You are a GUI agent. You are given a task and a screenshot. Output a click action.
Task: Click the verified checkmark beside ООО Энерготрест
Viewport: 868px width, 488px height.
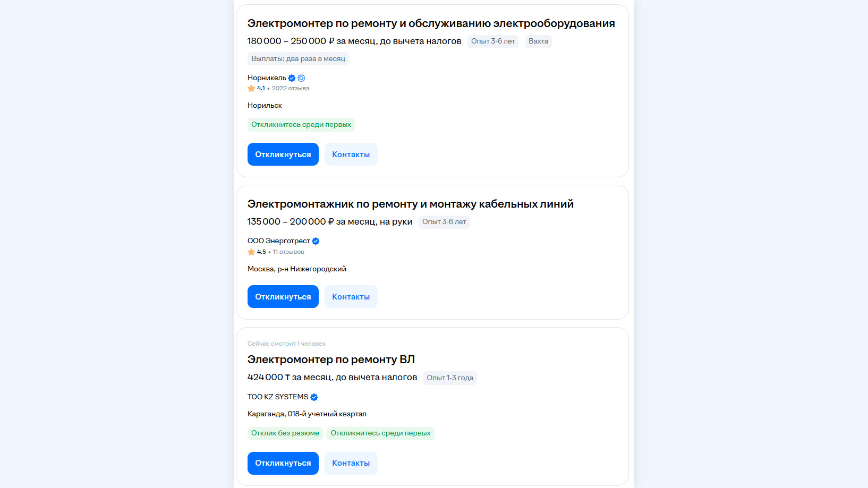[316, 241]
